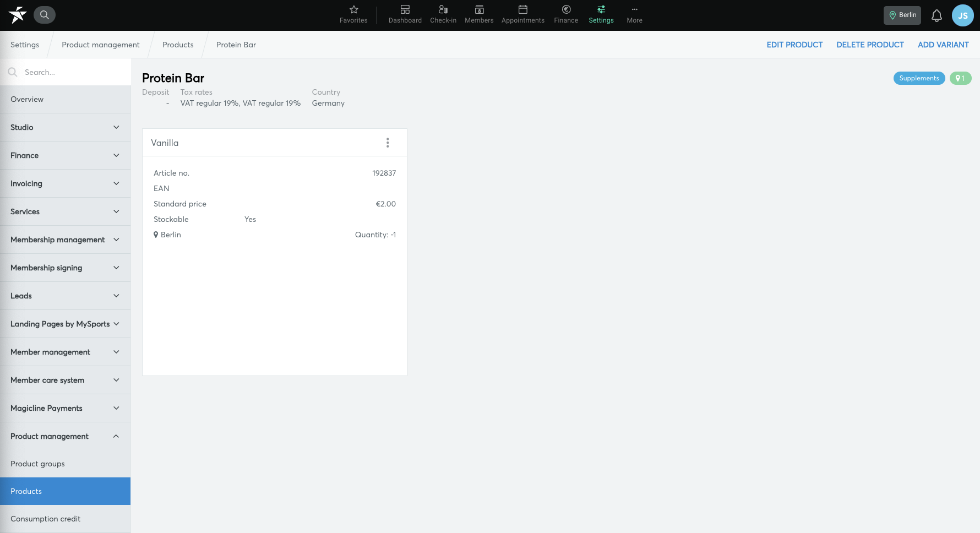Click Quantity: -1 value
Viewport: 980px width, 533px height.
375,235
